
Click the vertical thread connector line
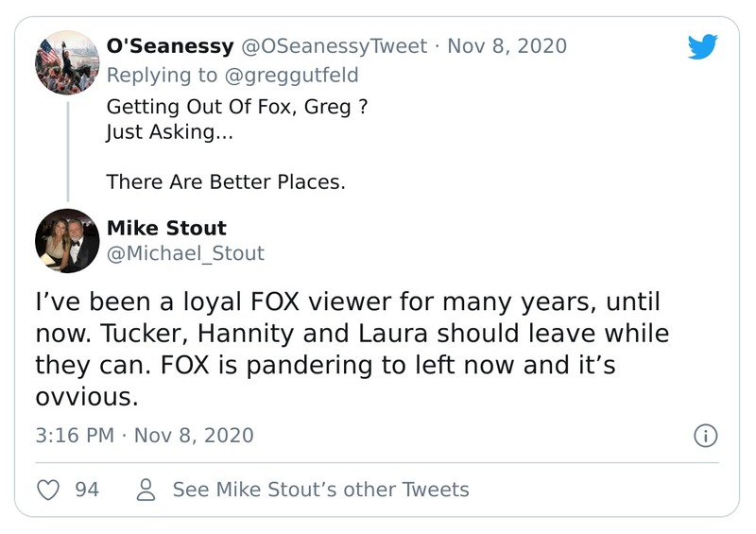click(67, 146)
